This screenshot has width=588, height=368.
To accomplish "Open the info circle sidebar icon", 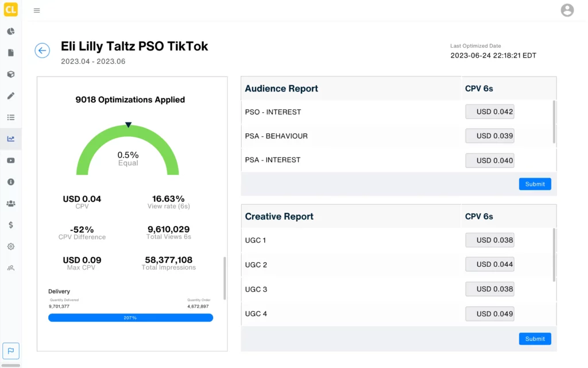I will pyautogui.click(x=11, y=182).
